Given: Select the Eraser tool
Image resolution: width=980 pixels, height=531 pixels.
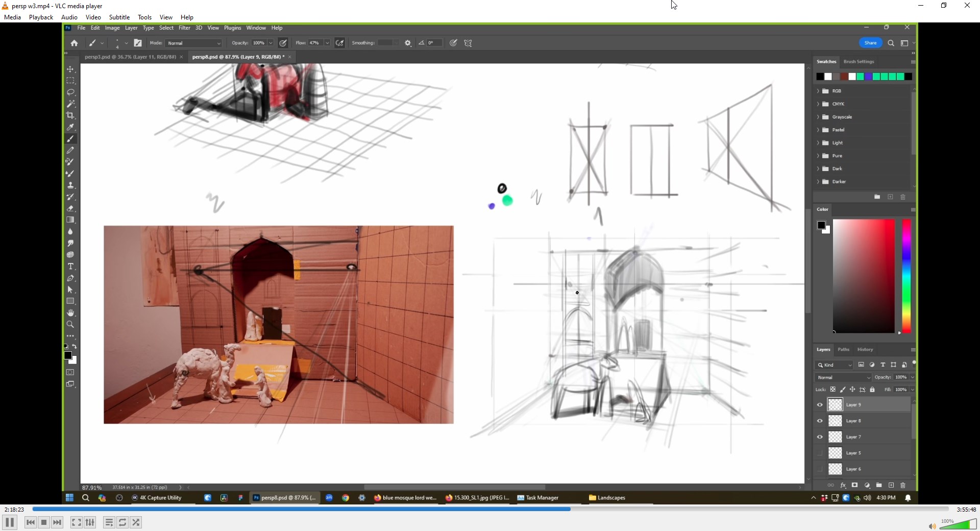Looking at the screenshot, I should tap(70, 208).
